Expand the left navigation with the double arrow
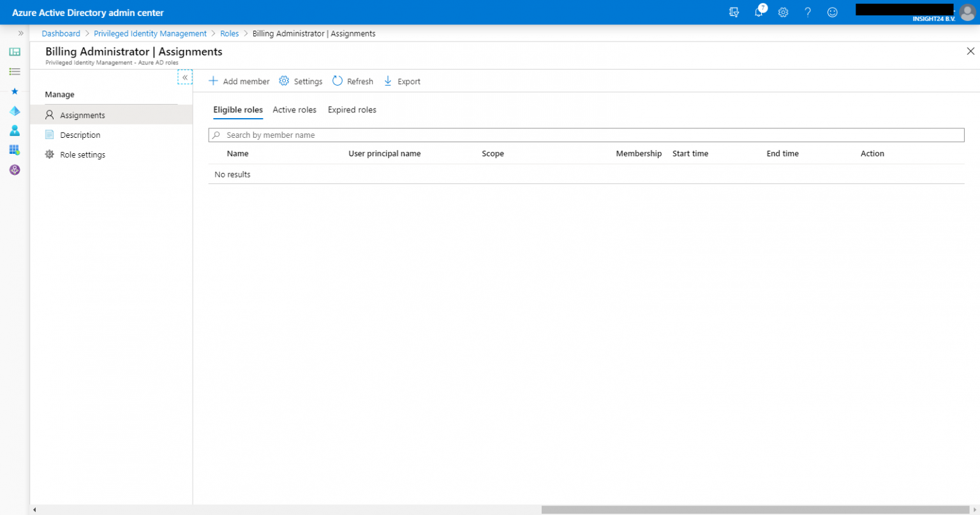 (x=21, y=33)
